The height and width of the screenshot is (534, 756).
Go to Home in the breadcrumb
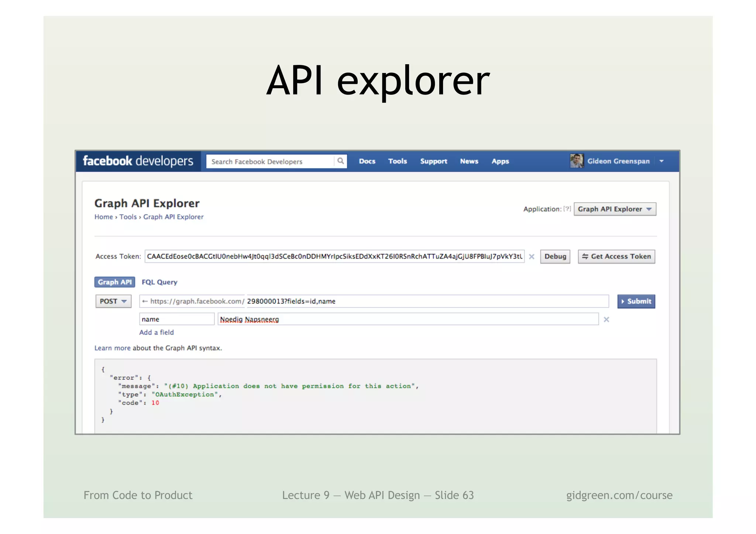click(103, 217)
